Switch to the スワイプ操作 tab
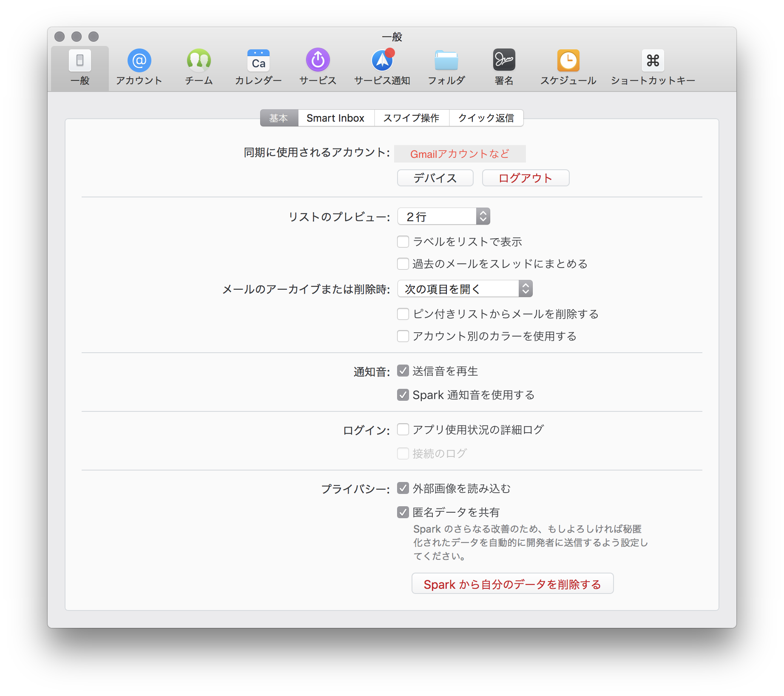The image size is (784, 696). (x=412, y=118)
